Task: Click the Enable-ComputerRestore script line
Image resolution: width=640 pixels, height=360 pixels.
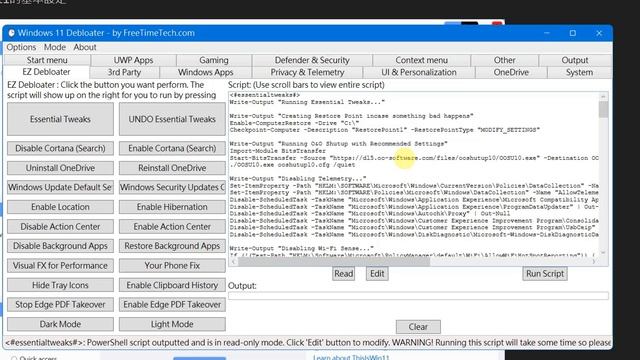Action: (x=294, y=123)
